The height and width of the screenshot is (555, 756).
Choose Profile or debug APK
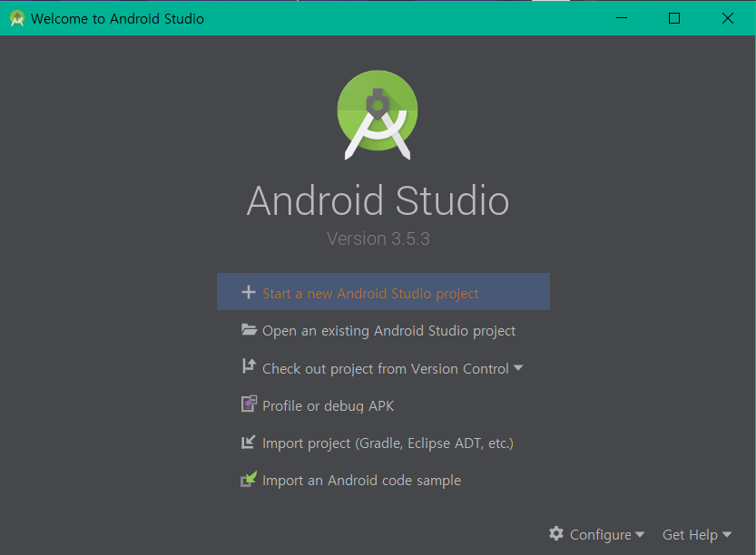(328, 406)
